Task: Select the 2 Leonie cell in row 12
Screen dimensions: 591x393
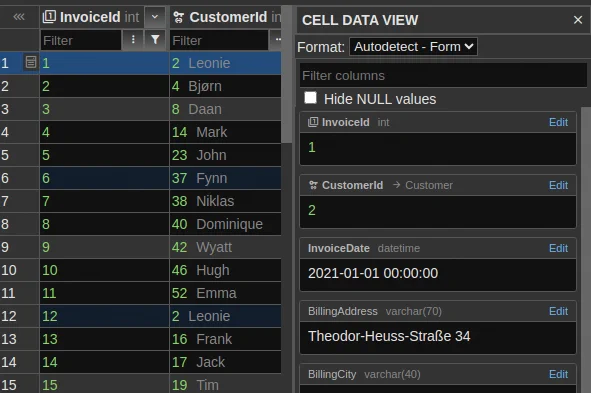Action: pos(225,316)
